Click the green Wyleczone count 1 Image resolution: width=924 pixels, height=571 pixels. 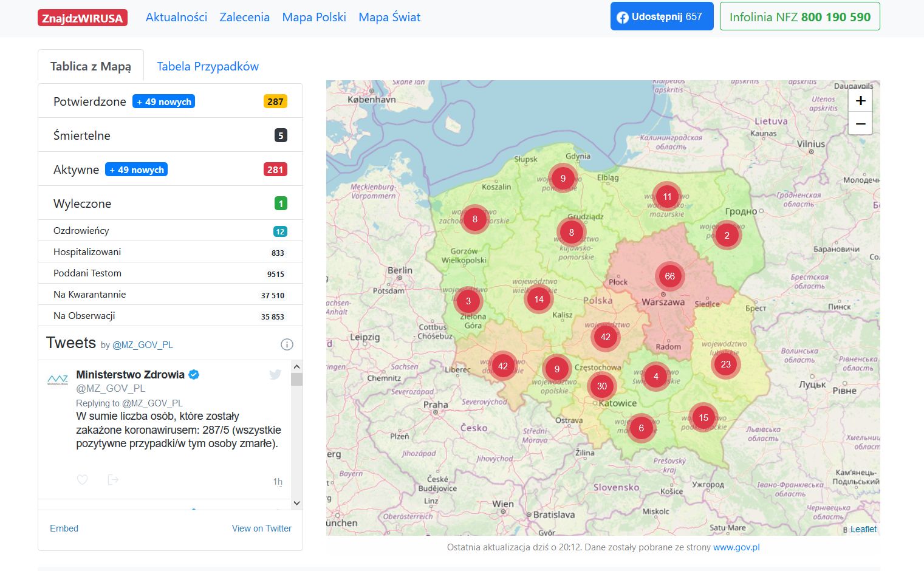280,203
